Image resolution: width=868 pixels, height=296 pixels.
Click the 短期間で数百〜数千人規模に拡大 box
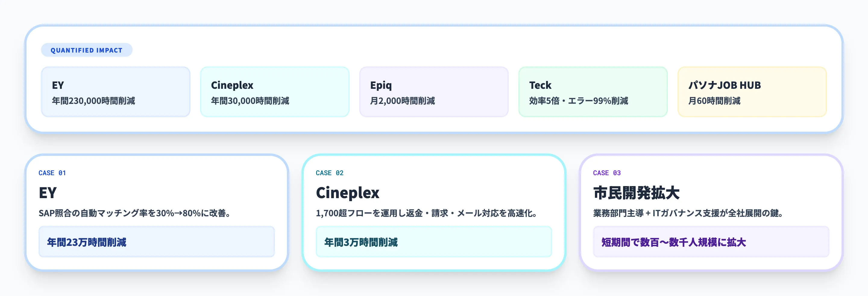(711, 242)
